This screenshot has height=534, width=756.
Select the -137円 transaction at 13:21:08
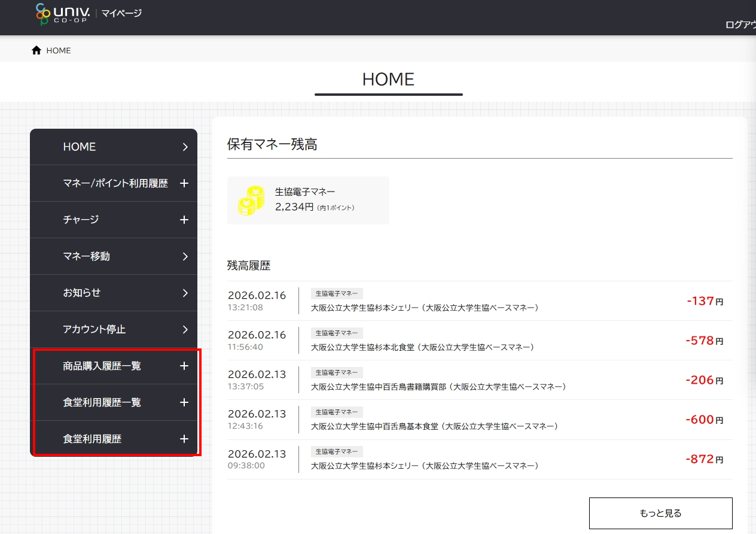point(479,301)
